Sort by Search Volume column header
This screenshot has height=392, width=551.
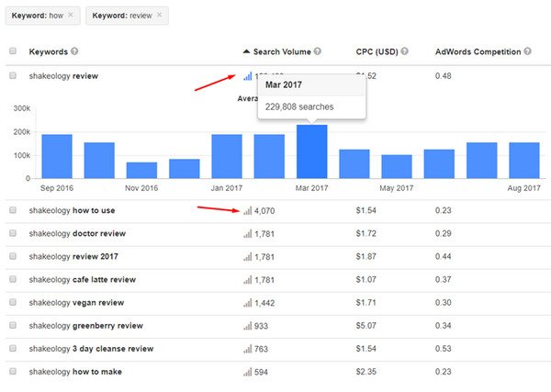click(282, 51)
